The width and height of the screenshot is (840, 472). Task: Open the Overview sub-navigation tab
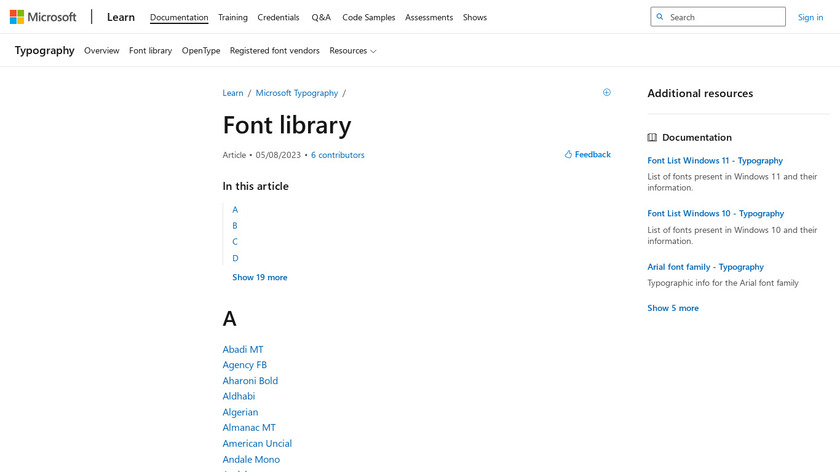(102, 50)
